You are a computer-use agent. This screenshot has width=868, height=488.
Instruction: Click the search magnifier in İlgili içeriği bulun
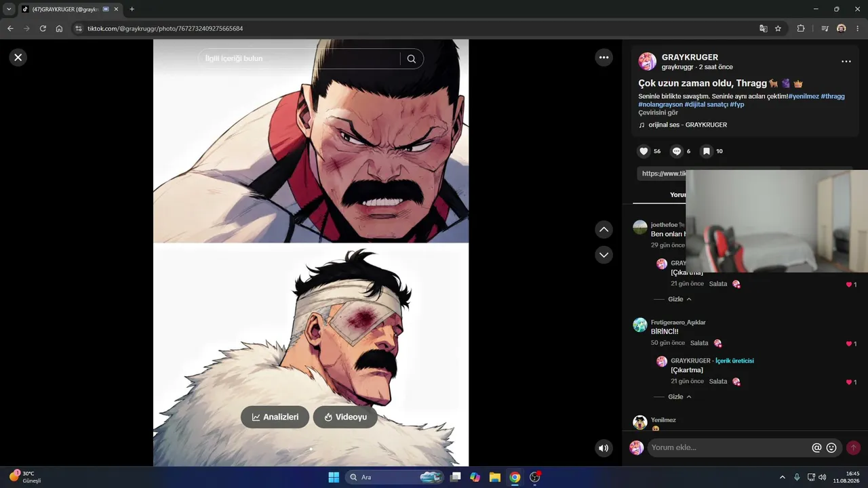coord(412,59)
